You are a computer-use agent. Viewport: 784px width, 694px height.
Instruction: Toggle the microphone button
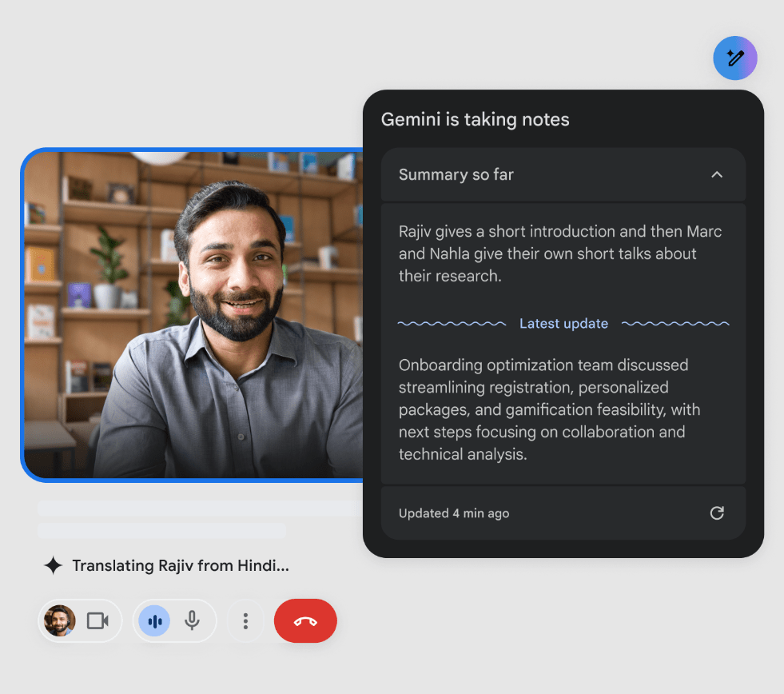tap(192, 621)
